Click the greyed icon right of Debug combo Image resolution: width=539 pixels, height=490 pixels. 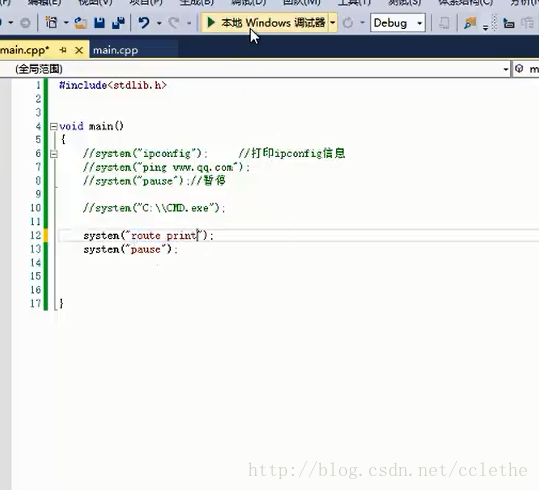(x=444, y=23)
